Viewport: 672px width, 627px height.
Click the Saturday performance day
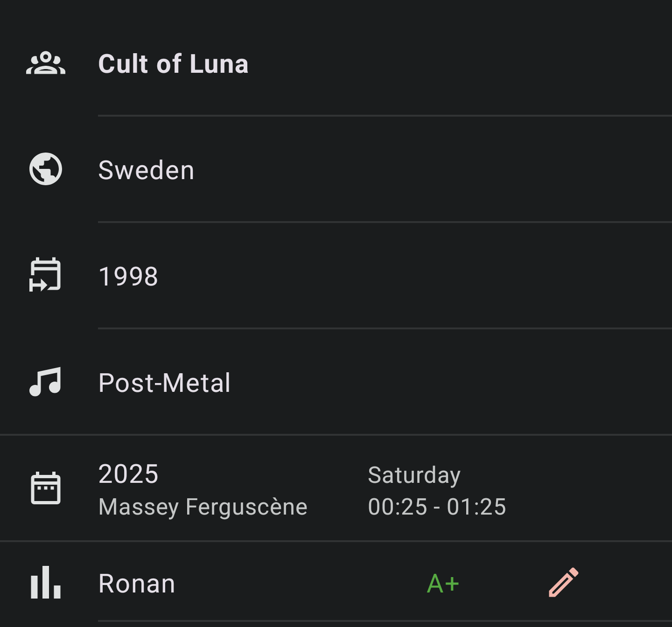(x=414, y=475)
